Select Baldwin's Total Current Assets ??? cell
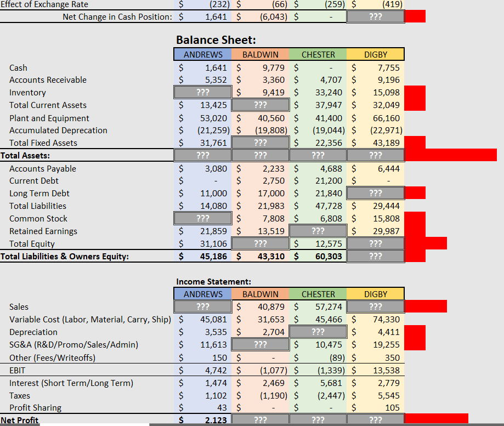504x426 pixels. click(260, 104)
